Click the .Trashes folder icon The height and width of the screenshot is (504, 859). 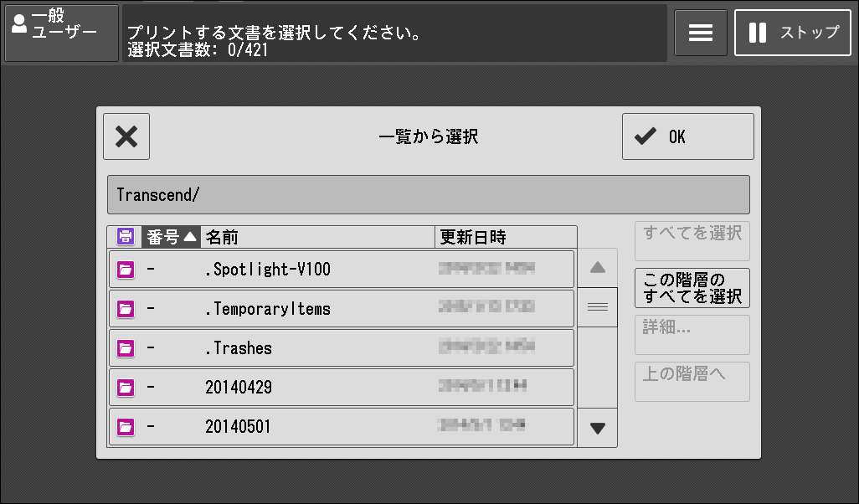[126, 348]
